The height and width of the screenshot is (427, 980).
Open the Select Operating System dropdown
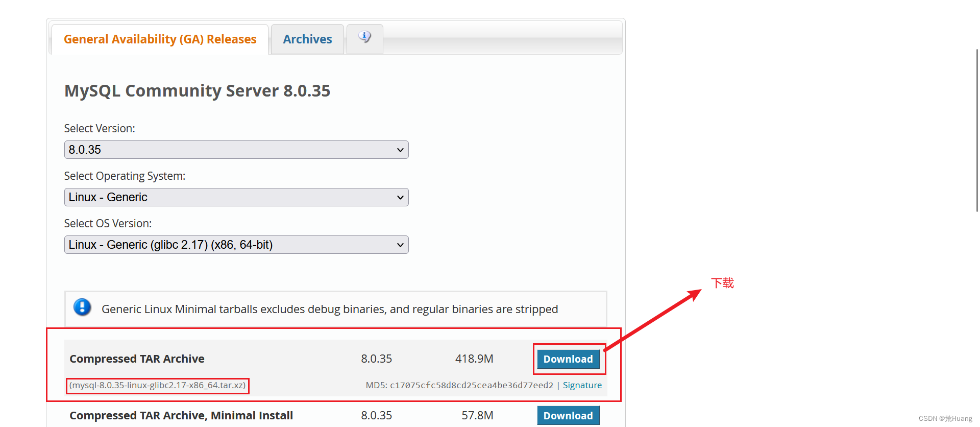click(236, 197)
